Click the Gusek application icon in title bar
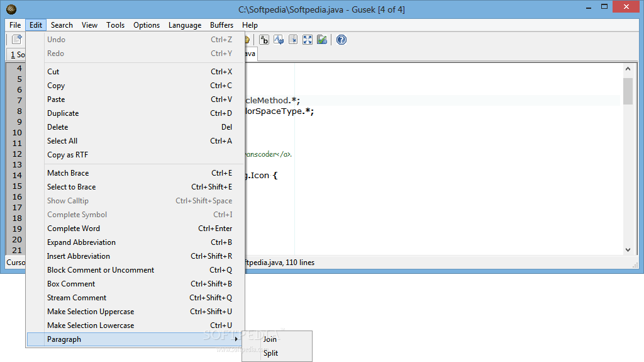 (11, 9)
